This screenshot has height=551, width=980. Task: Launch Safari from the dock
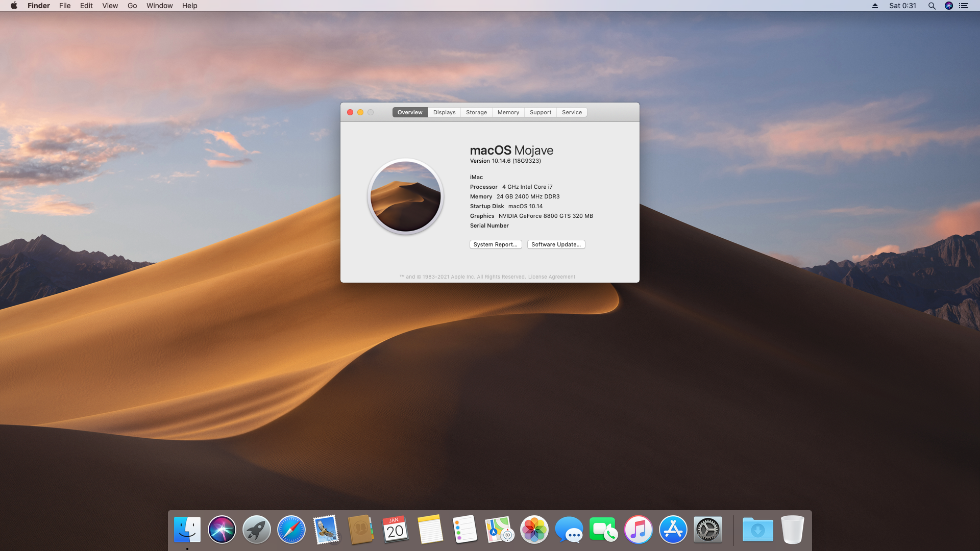(x=291, y=530)
